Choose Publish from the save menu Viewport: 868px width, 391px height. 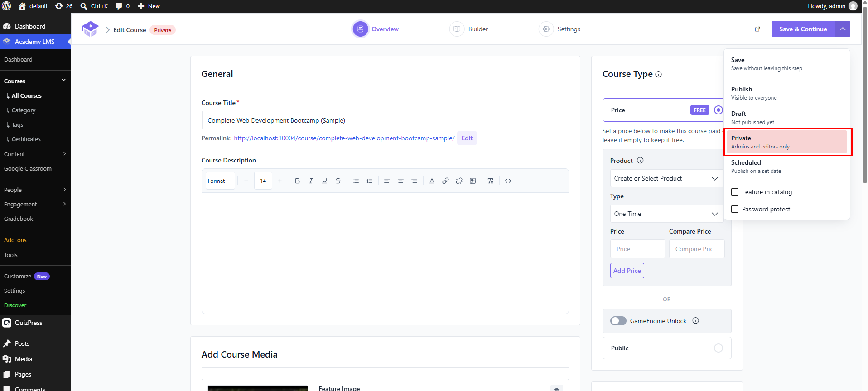coord(786,93)
